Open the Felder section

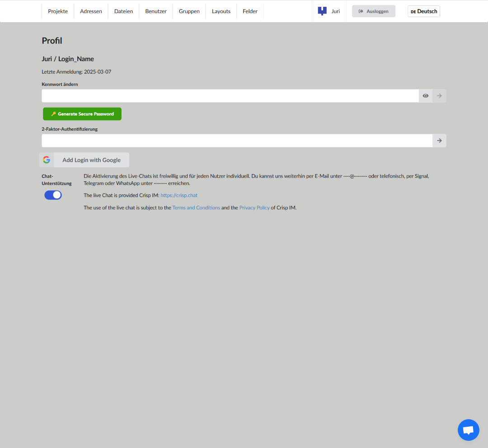(250, 11)
